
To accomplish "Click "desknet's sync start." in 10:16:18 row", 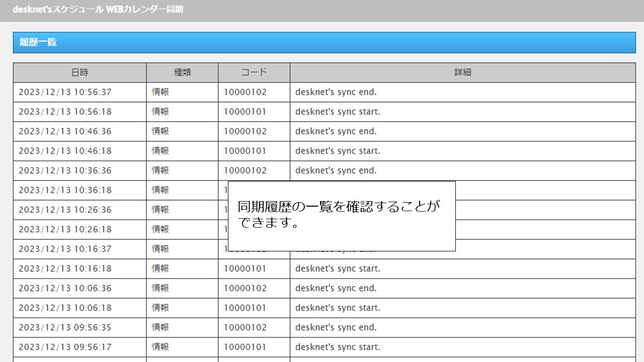I will click(x=338, y=268).
